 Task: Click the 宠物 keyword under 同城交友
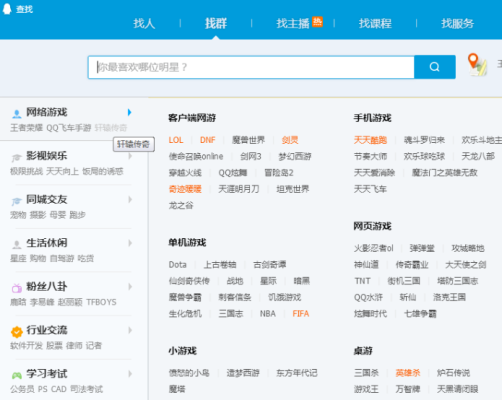(x=18, y=215)
